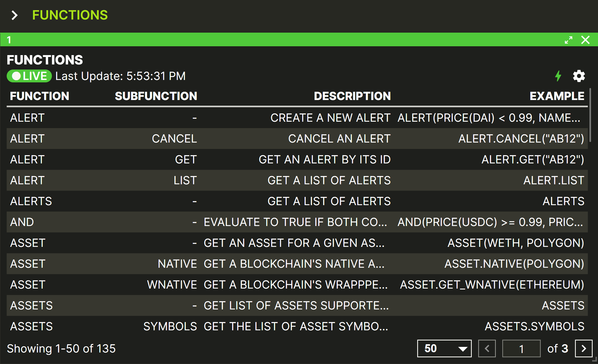Sort by SUBFUNCTION column header
Viewport: 598px width, 364px height.
[156, 96]
